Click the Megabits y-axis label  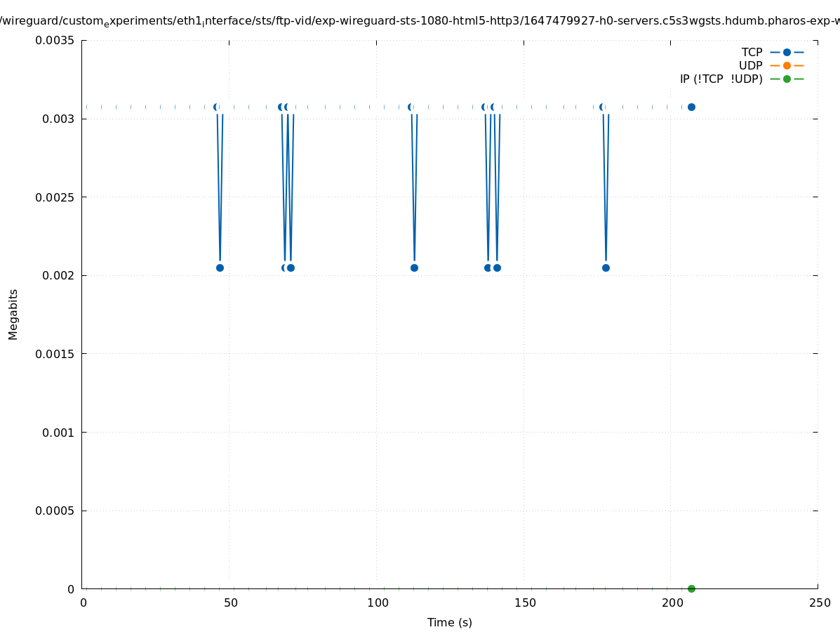(x=13, y=314)
